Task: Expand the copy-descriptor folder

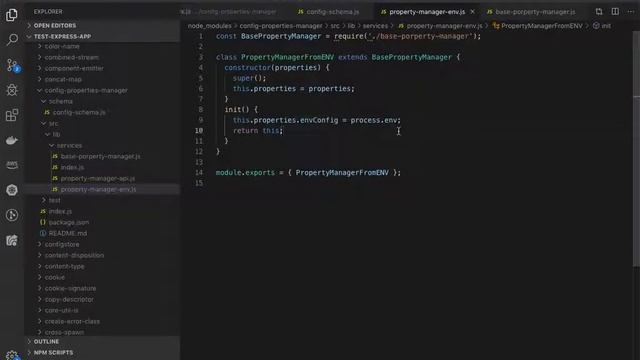Action: [102, 300]
